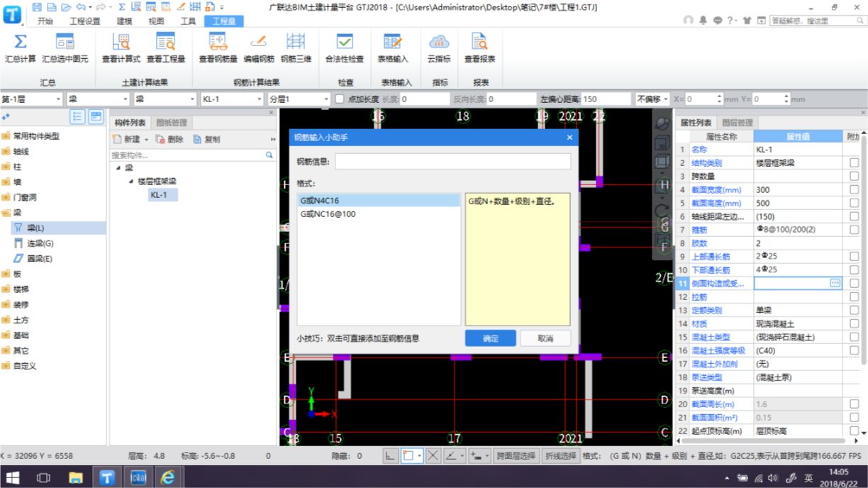
Task: Open ellipsis button in 侧面构造 row
Action: click(835, 283)
